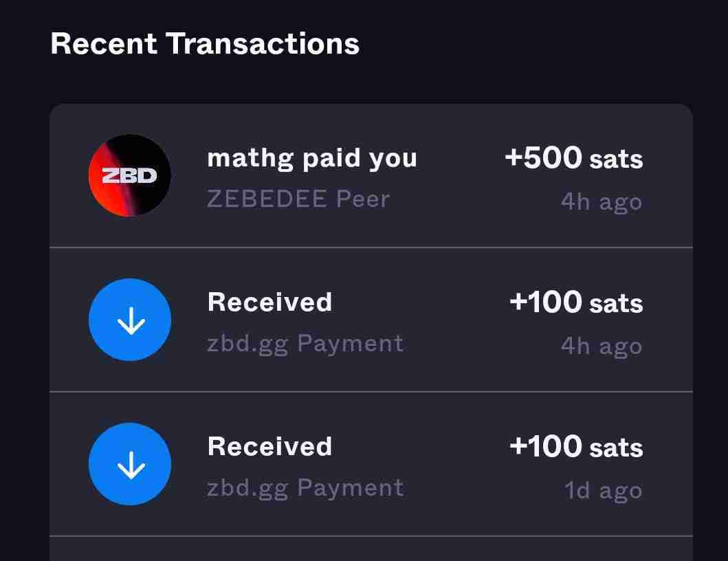Select 'zbd.gg Payment' subtitle in the 4h-ago transaction
This screenshot has height=561, width=728.
(305, 343)
